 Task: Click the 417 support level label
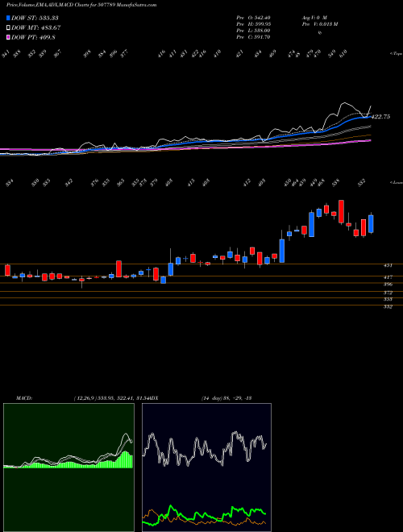[388, 277]
